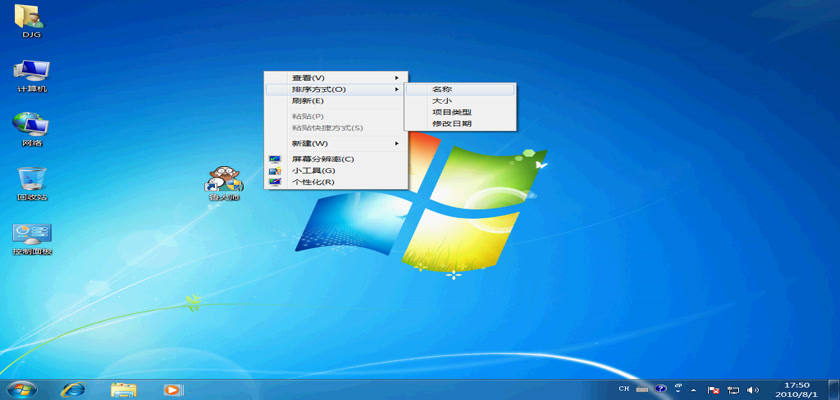Image resolution: width=840 pixels, height=400 pixels.
Task: Open the Action Center flag icon
Action: (x=714, y=389)
